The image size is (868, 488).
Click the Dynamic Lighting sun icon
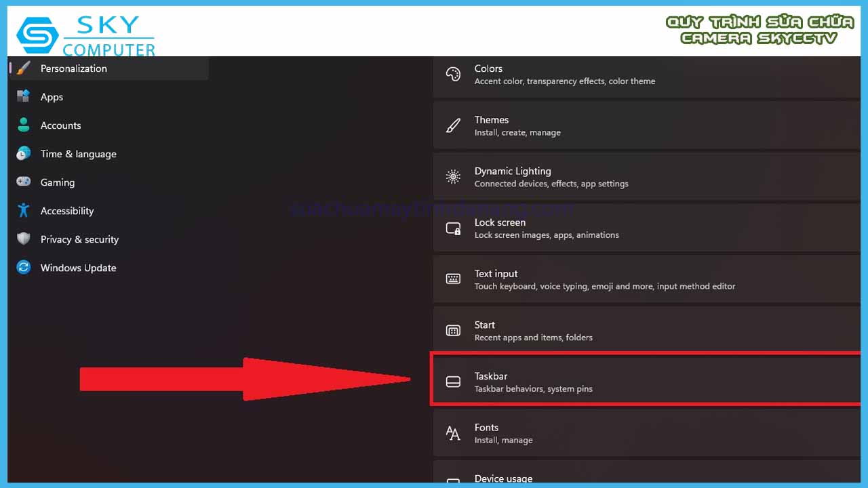[453, 177]
